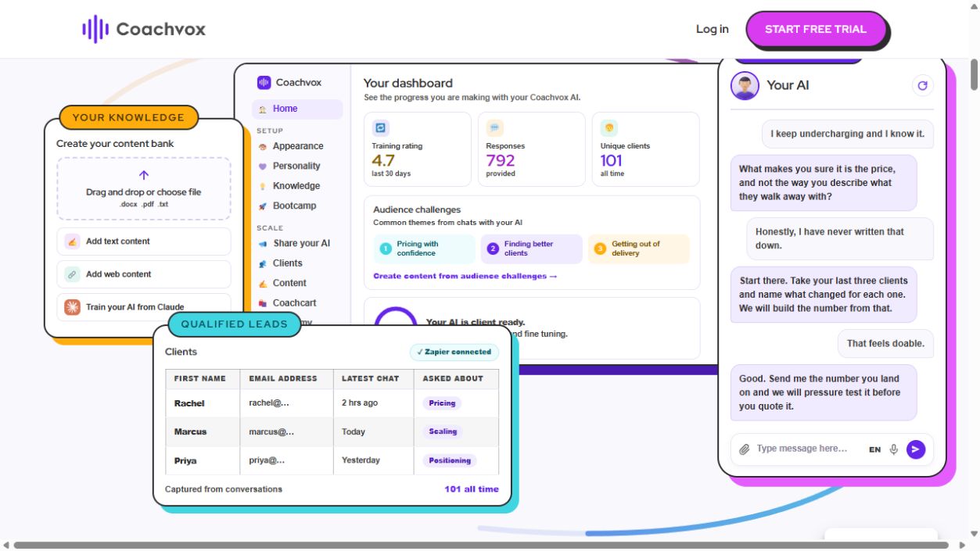This screenshot has height=551, width=980.
Task: Go to Clients in the dashboard sidebar
Action: [288, 263]
